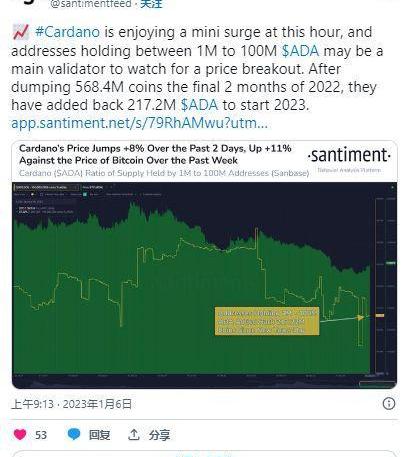
Task: Click the share upload arrow icon
Action: pyautogui.click(x=134, y=434)
